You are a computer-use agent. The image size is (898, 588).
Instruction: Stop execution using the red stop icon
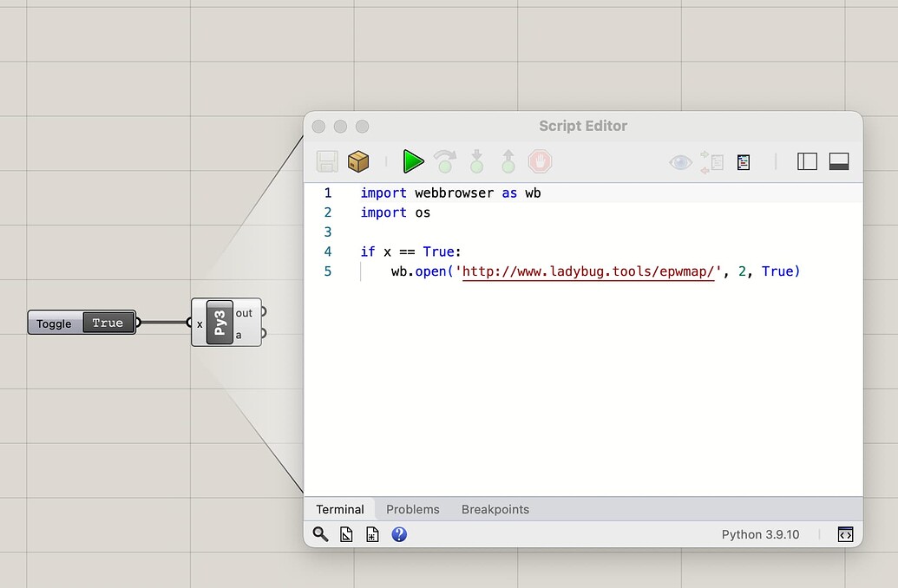coord(541,161)
